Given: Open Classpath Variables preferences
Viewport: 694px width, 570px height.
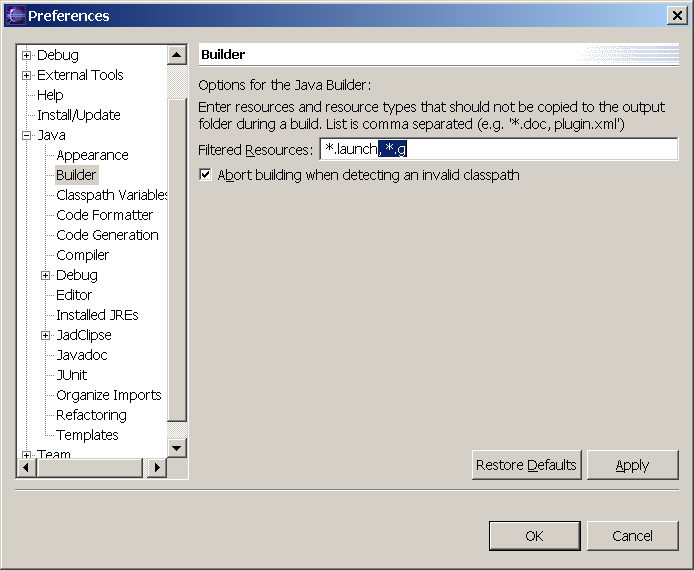Looking at the screenshot, I should (112, 195).
